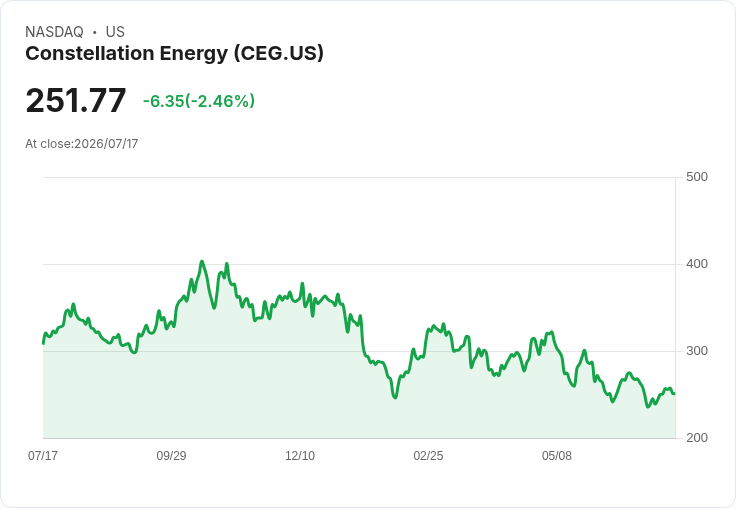736x508 pixels.
Task: Click the chart's highest peak near 400
Action: 202,262
